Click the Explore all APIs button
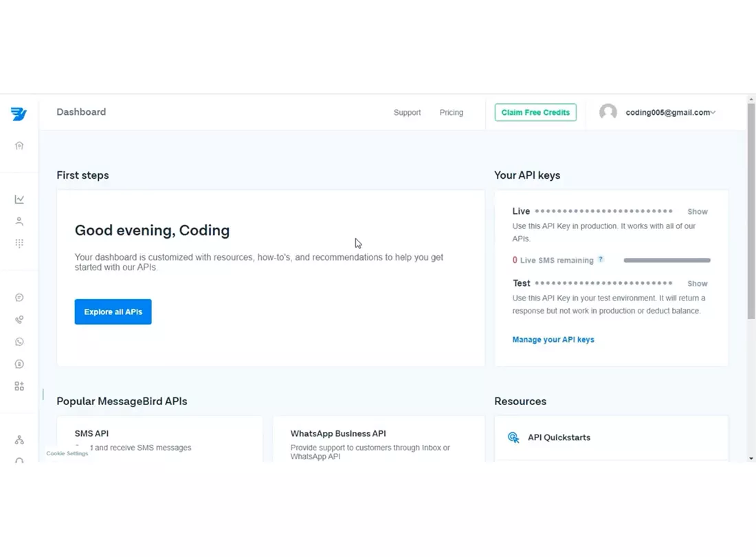The width and height of the screenshot is (756, 557). pyautogui.click(x=113, y=312)
